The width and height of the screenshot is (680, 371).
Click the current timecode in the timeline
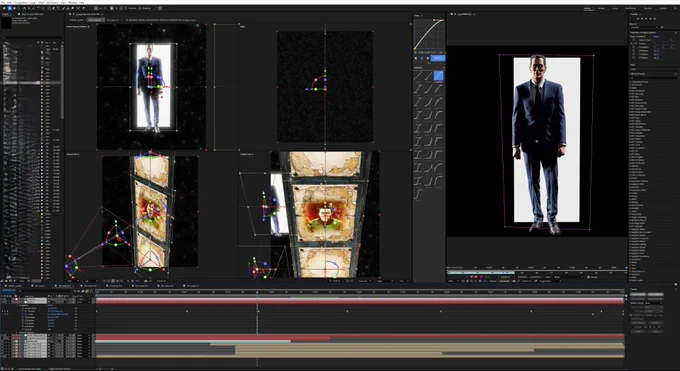[9, 290]
